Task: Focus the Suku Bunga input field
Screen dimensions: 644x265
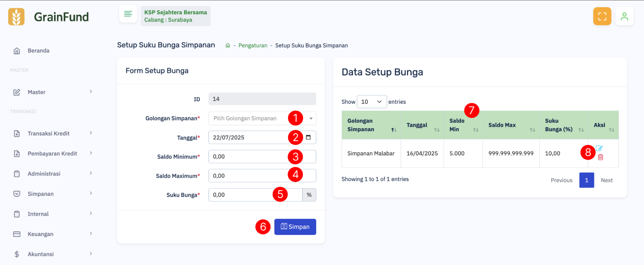Action: 255,195
